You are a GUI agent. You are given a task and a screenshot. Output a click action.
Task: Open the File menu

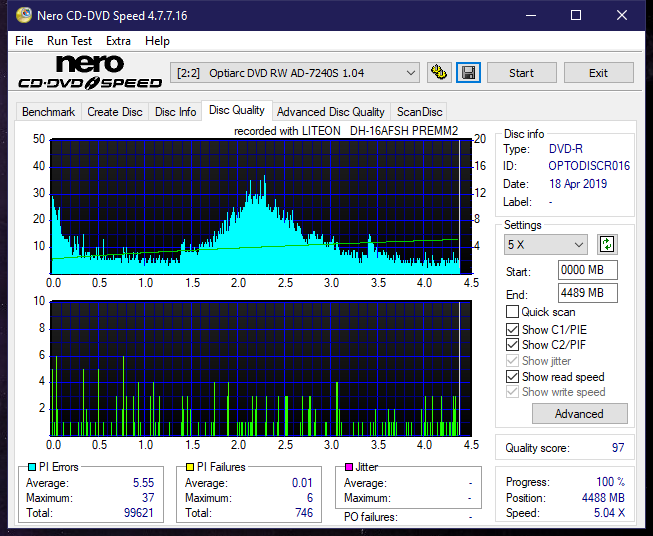24,41
